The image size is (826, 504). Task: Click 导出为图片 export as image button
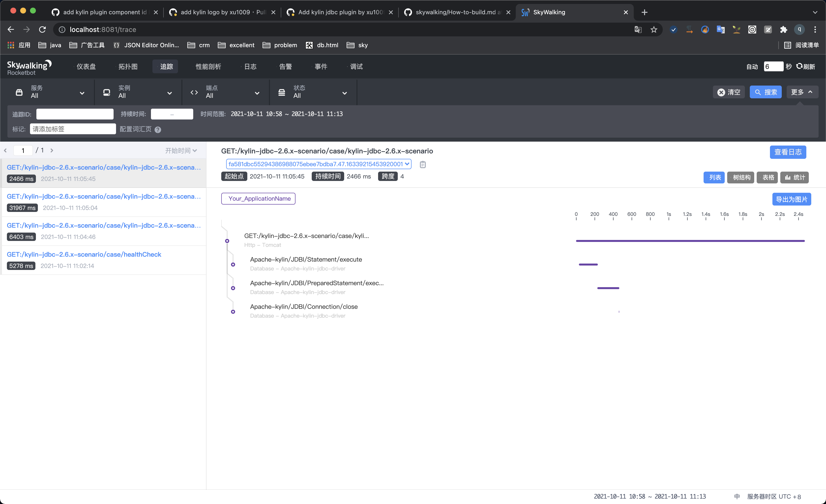coord(792,199)
